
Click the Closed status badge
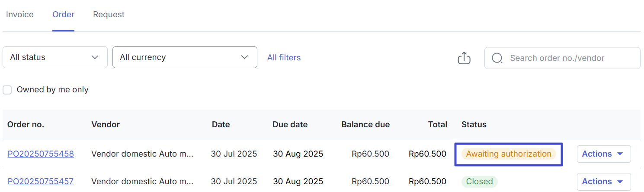[x=479, y=182]
